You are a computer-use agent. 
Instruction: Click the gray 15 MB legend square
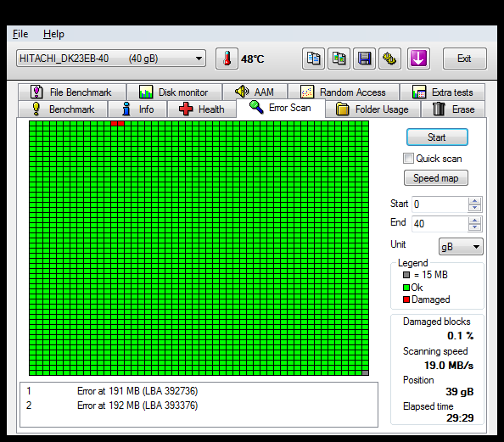tap(406, 275)
